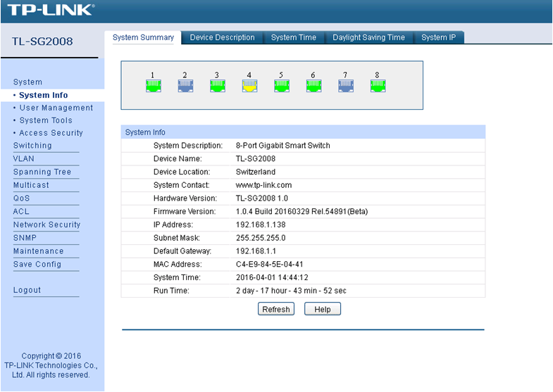Click the Run Time label

(171, 291)
